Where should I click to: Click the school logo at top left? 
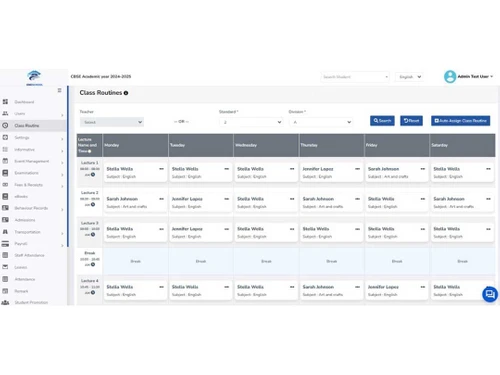coord(34,78)
